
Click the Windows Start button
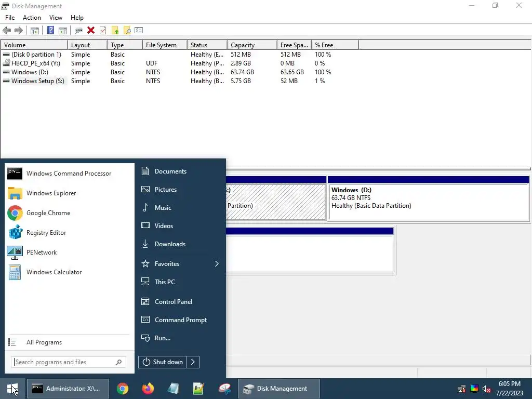click(12, 389)
